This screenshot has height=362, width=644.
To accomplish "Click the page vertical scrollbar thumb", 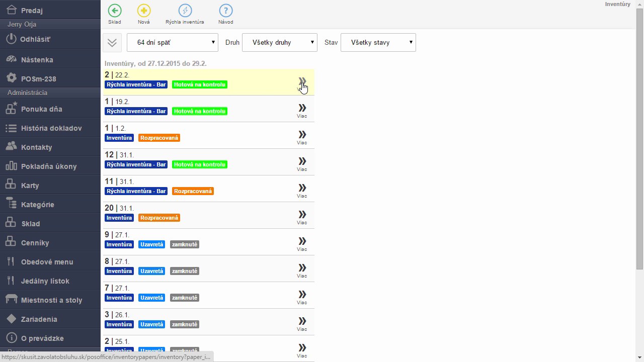I will [x=639, y=138].
